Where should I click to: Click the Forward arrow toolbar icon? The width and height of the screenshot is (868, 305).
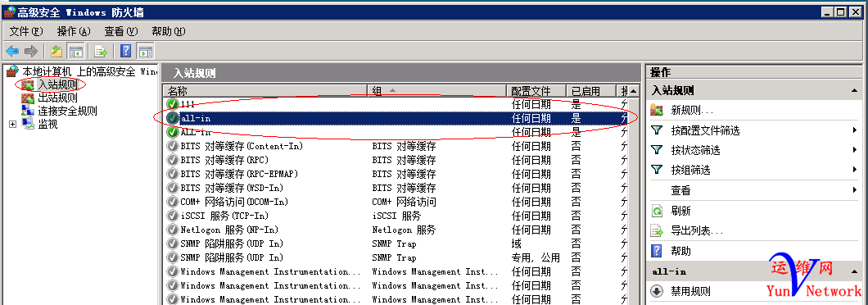coord(31,52)
